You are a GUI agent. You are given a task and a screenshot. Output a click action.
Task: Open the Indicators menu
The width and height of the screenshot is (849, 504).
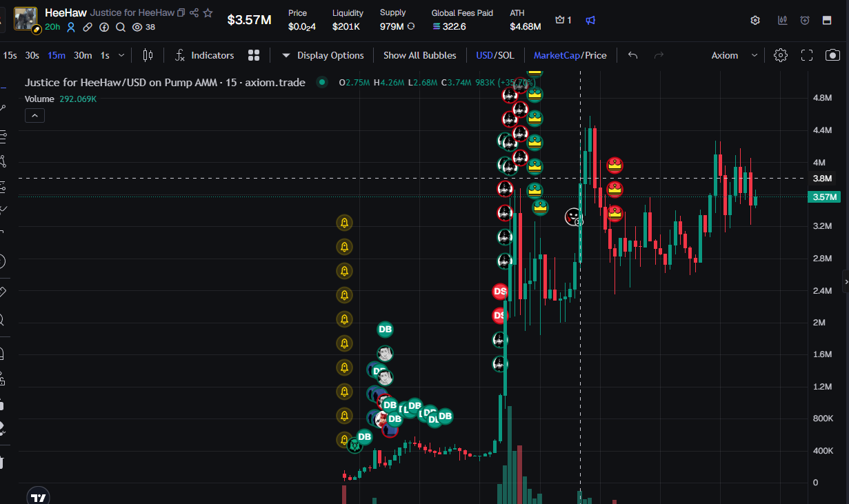point(204,55)
